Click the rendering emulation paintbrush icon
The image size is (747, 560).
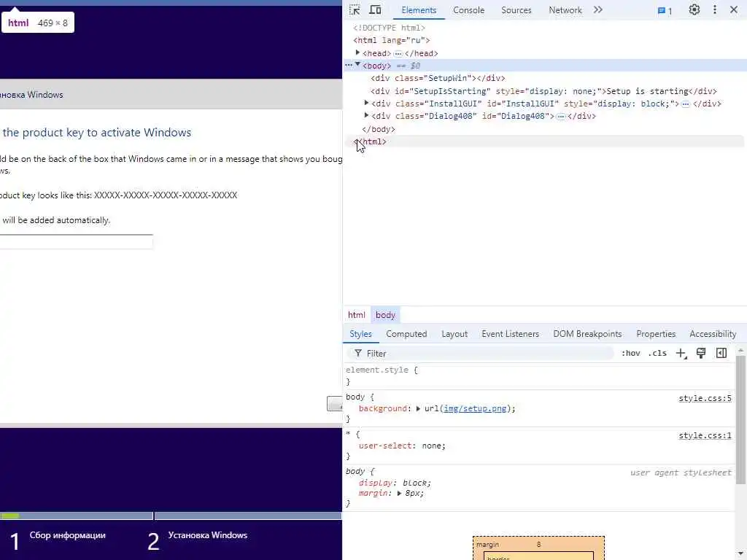(x=701, y=354)
